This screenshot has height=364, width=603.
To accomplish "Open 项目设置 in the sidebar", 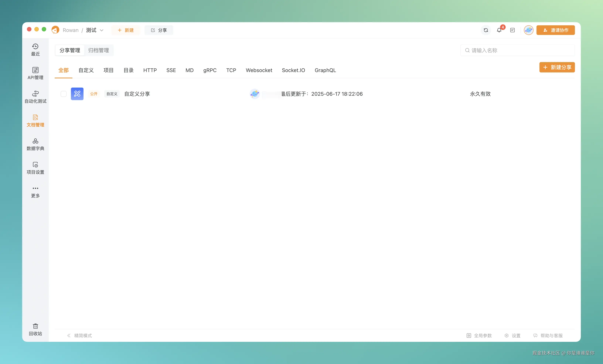I will (x=35, y=168).
